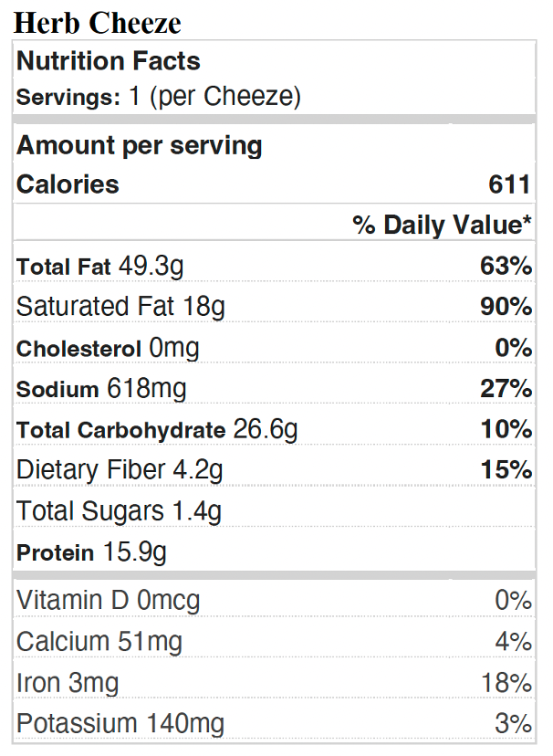Click the Dietary Fiber 4.2g entry
This screenshot has width=553, height=756.
tap(120, 470)
